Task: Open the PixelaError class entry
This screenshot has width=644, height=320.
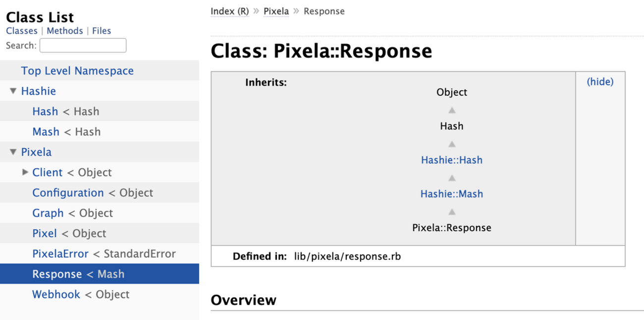Action: point(60,254)
